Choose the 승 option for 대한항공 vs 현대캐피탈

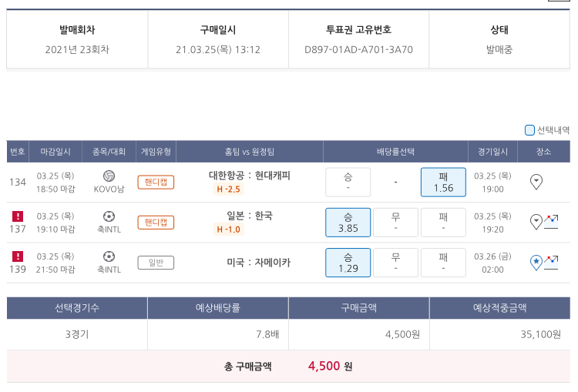click(348, 183)
